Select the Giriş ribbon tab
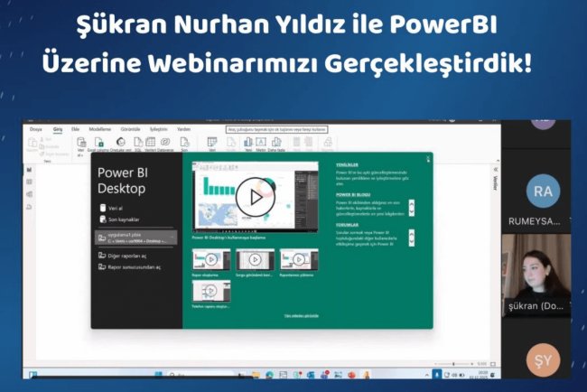This screenshot has height=392, width=587. click(58, 129)
